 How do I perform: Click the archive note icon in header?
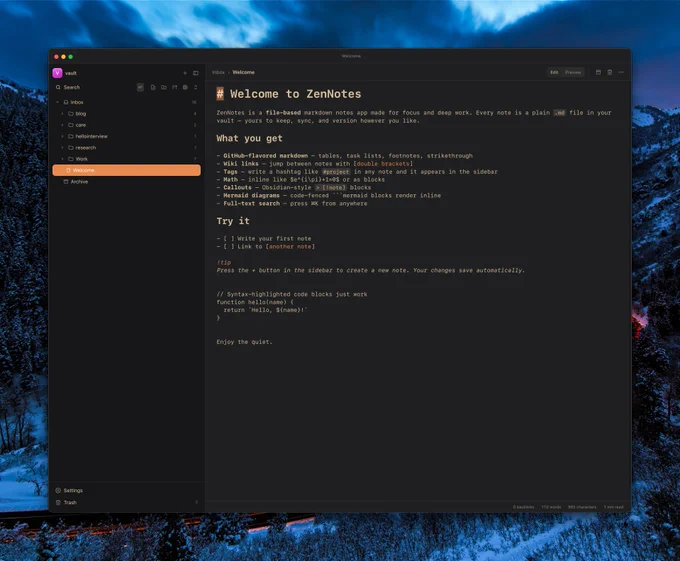click(x=598, y=72)
